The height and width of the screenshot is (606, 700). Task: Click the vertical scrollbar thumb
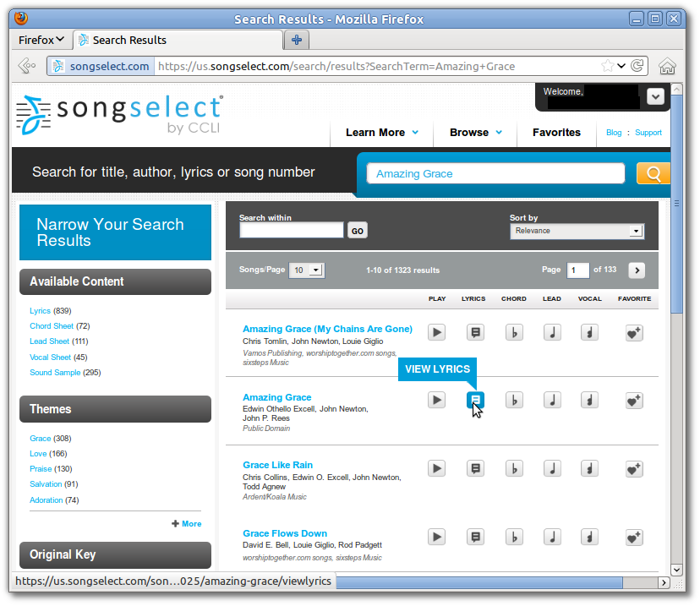coord(676,203)
